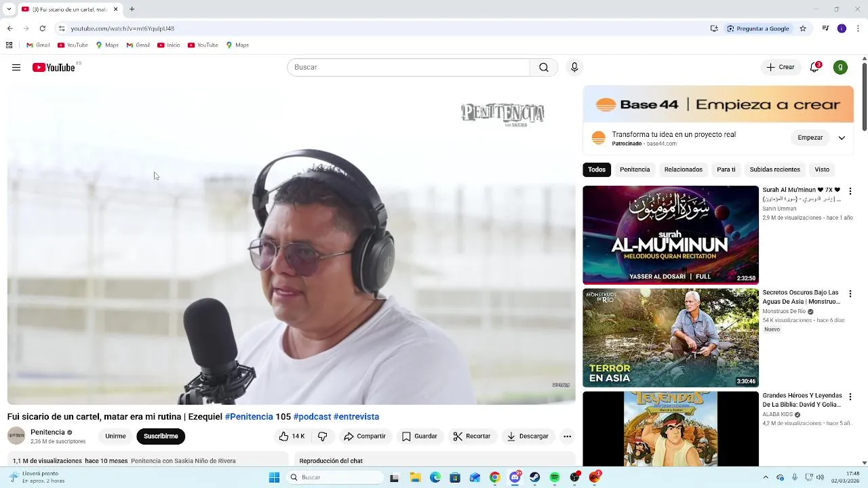This screenshot has width=868, height=488.
Task: Open more actions ellipsis below video
Action: click(568, 436)
